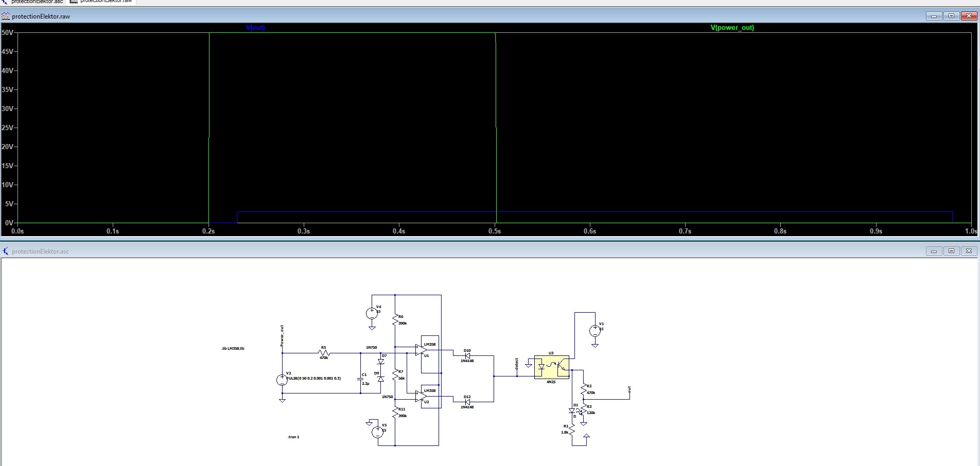This screenshot has height=466, width=980.
Task: Click the 0.2s time axis label
Action: (x=208, y=231)
